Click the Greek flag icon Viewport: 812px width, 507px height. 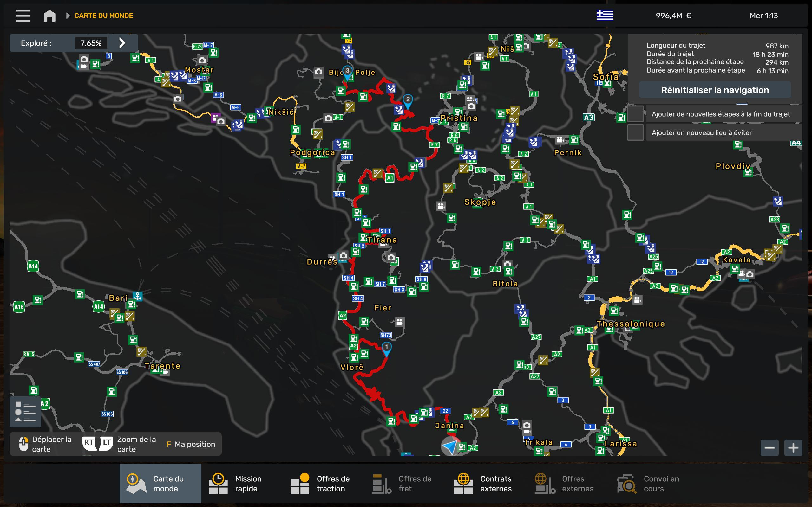pyautogui.click(x=605, y=15)
